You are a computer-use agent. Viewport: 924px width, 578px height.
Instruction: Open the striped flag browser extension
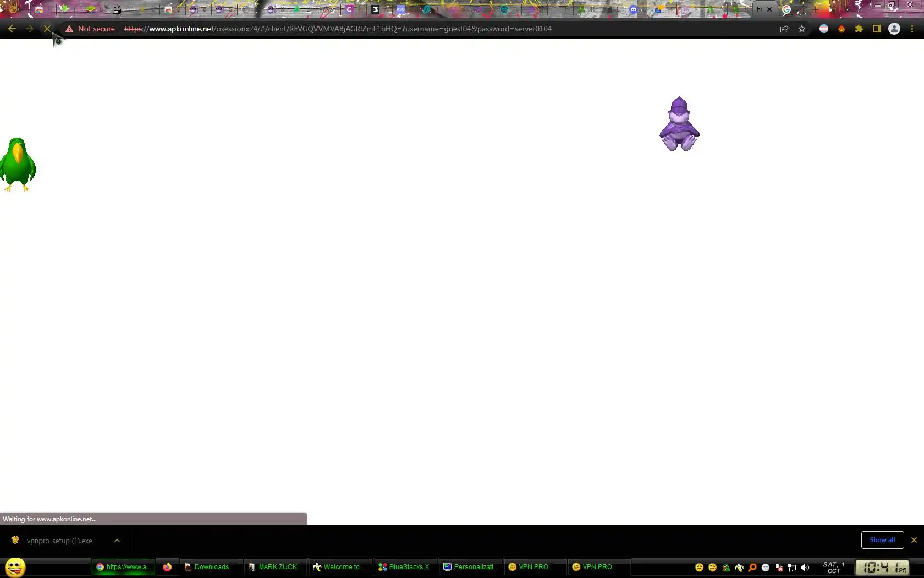tap(824, 29)
